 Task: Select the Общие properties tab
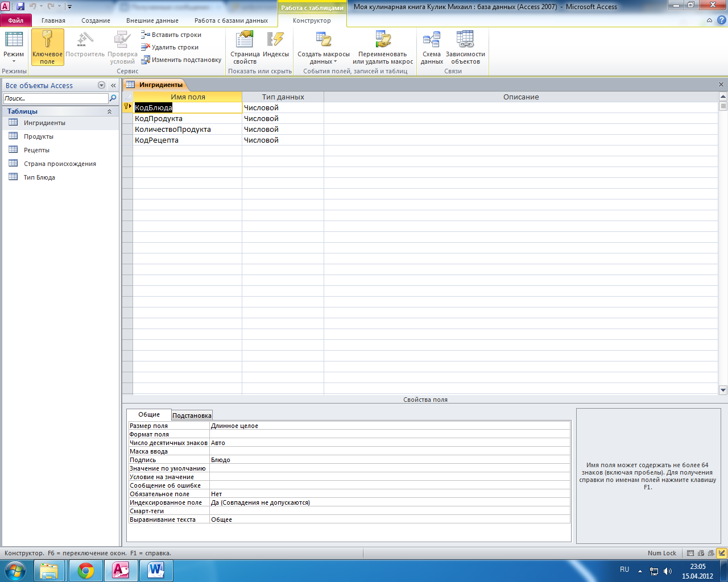coord(149,414)
